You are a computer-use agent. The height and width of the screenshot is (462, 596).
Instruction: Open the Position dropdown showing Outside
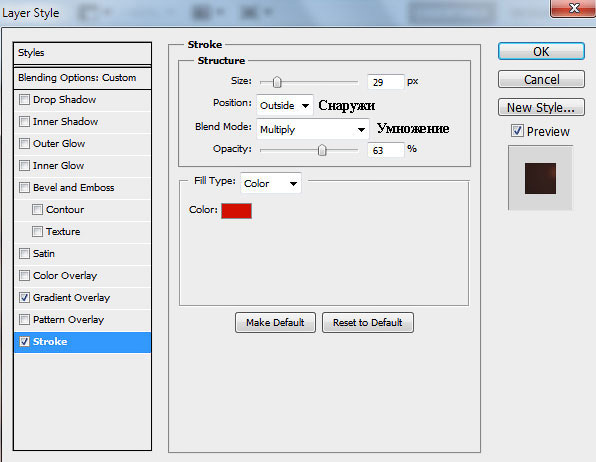pyautogui.click(x=285, y=105)
